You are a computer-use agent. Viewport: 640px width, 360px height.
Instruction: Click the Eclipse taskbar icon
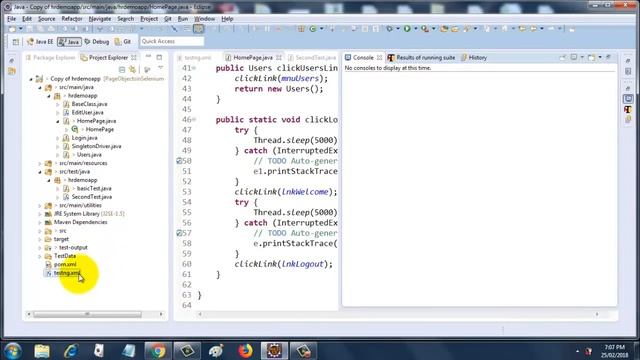(x=274, y=351)
